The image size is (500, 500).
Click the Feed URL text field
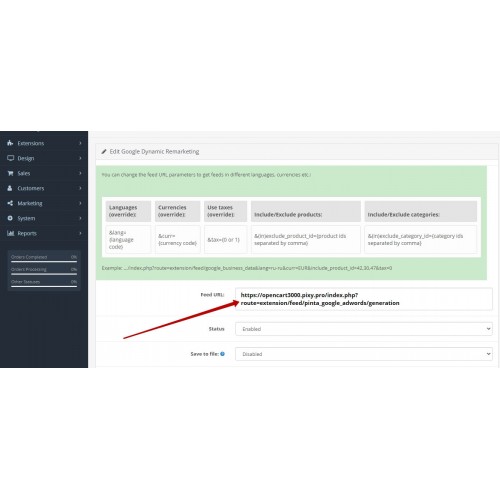pos(364,299)
